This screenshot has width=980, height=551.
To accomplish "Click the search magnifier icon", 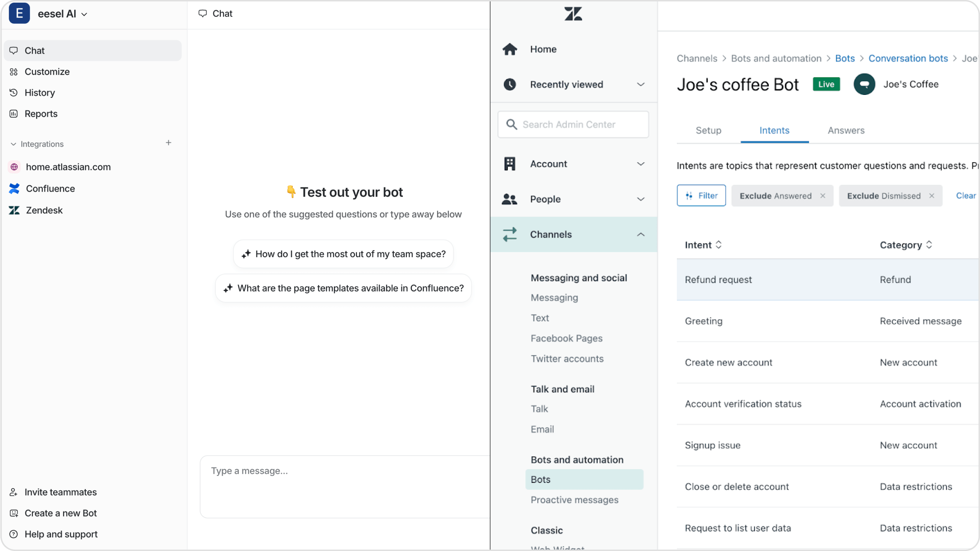I will (512, 124).
